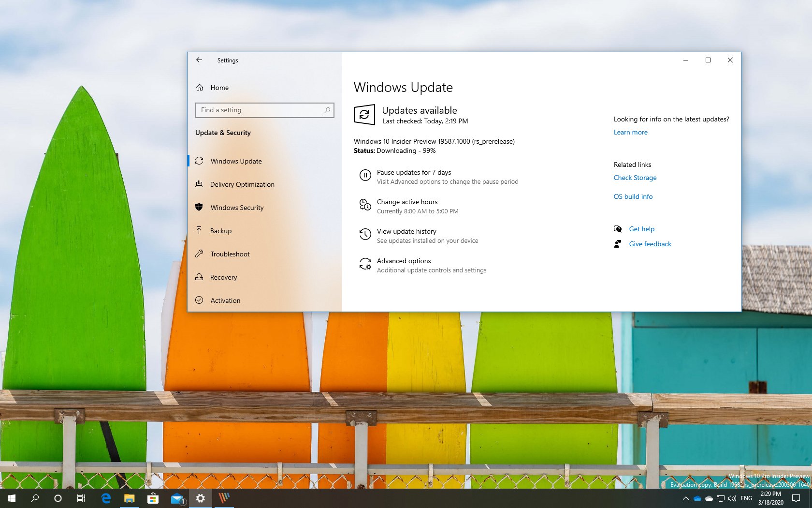Click the Get help icon
The height and width of the screenshot is (508, 812).
click(x=617, y=229)
